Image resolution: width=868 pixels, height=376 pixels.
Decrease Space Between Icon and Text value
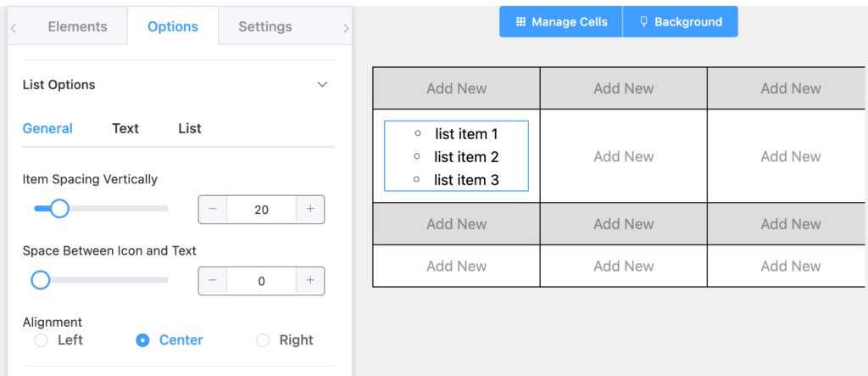pos(213,281)
